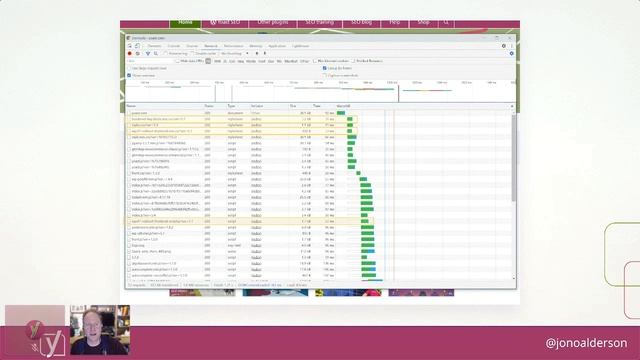Image resolution: width=640 pixels, height=360 pixels.
Task: Activate the inspect element picker icon
Action: click(x=129, y=46)
